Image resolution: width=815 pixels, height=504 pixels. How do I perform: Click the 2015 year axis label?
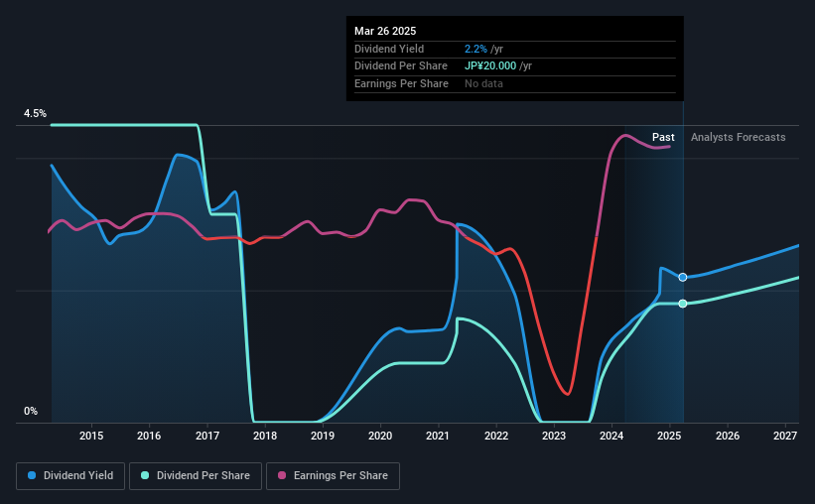click(91, 436)
